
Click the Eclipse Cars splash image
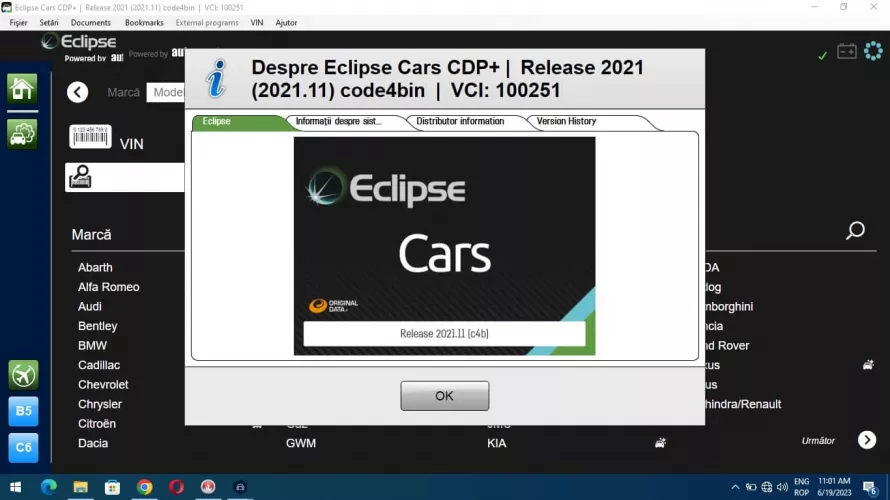(444, 246)
